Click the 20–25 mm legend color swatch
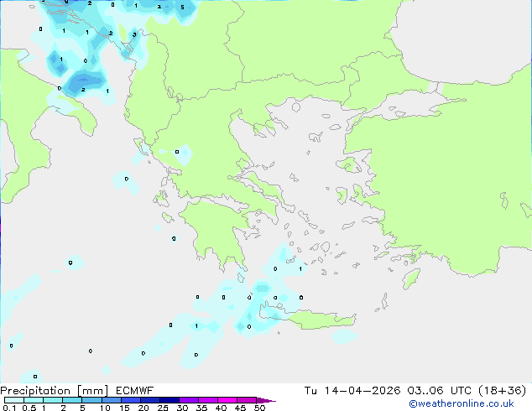This screenshot has width=532, height=411. 149,400
